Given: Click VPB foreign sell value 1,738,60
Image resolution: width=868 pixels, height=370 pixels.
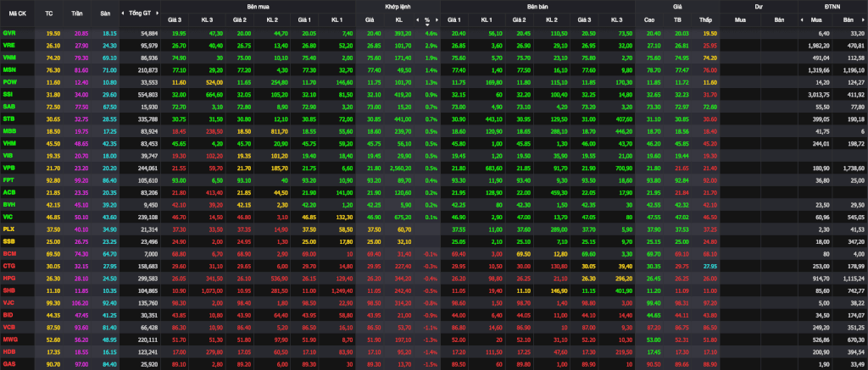Looking at the screenshot, I should pos(854,168).
